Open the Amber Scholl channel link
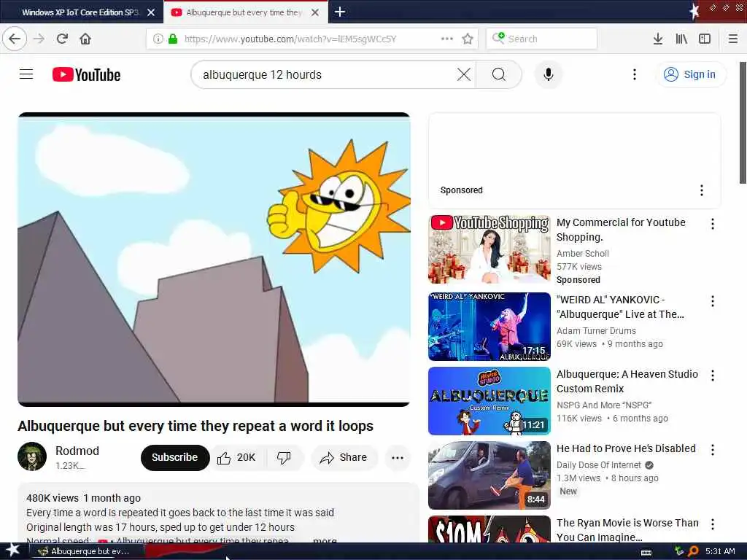Screen dimensions: 747x560 (x=583, y=253)
